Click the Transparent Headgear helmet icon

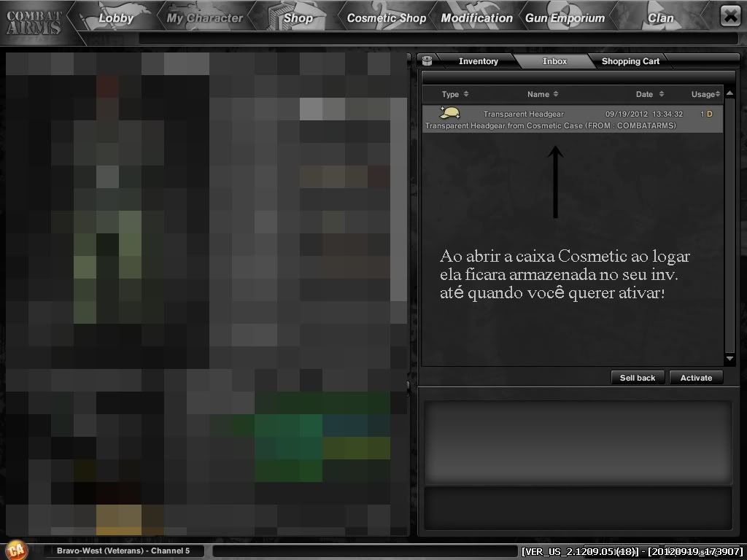pyautogui.click(x=450, y=113)
